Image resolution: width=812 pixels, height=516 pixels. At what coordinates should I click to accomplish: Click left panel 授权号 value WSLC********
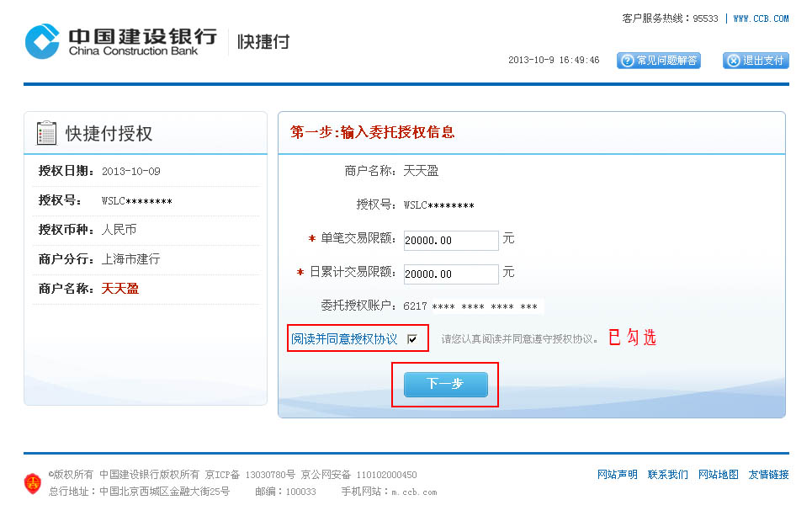(136, 201)
